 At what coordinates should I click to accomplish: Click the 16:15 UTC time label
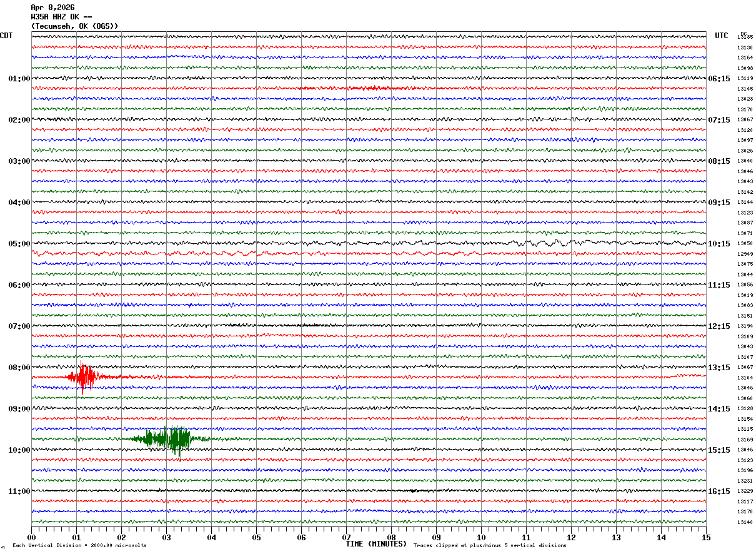[x=719, y=491]
